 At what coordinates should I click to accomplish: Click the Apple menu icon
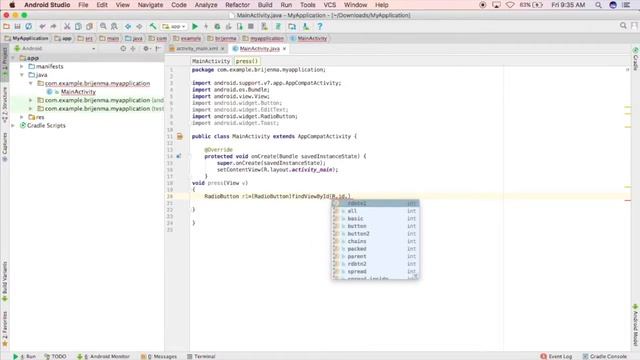[12, 5]
